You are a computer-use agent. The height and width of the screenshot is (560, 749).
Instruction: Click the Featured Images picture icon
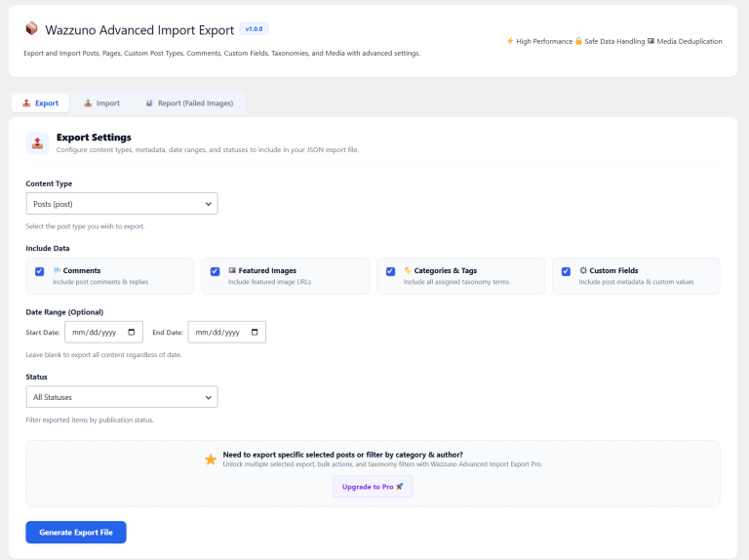(232, 270)
